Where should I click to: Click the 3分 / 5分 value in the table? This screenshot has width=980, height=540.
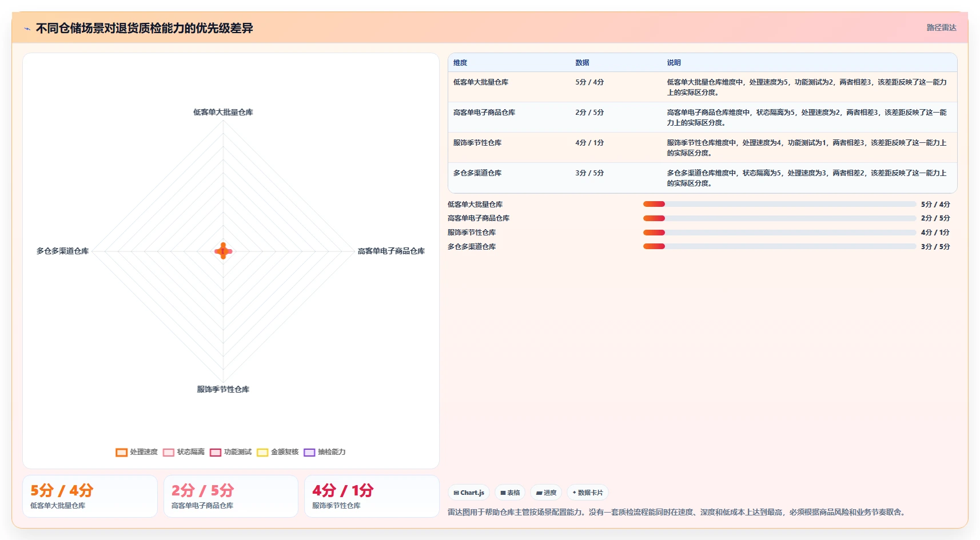tap(589, 173)
